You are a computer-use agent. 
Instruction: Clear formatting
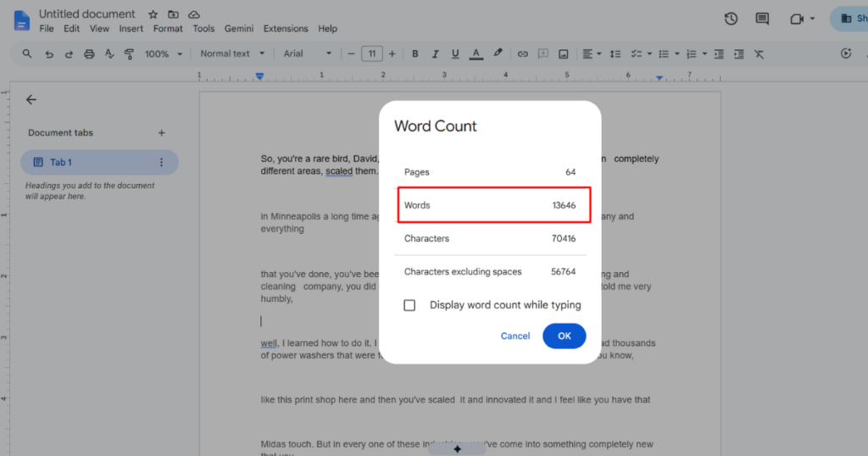coord(759,53)
